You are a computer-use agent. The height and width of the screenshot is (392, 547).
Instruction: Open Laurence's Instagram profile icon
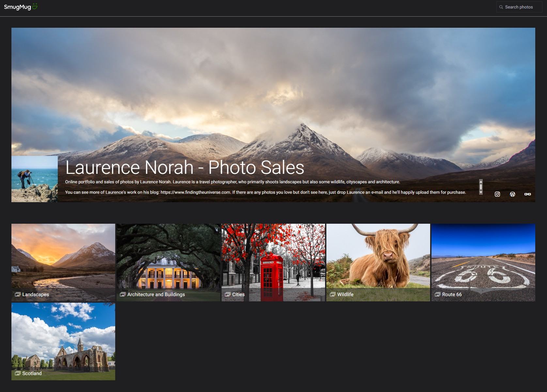497,194
